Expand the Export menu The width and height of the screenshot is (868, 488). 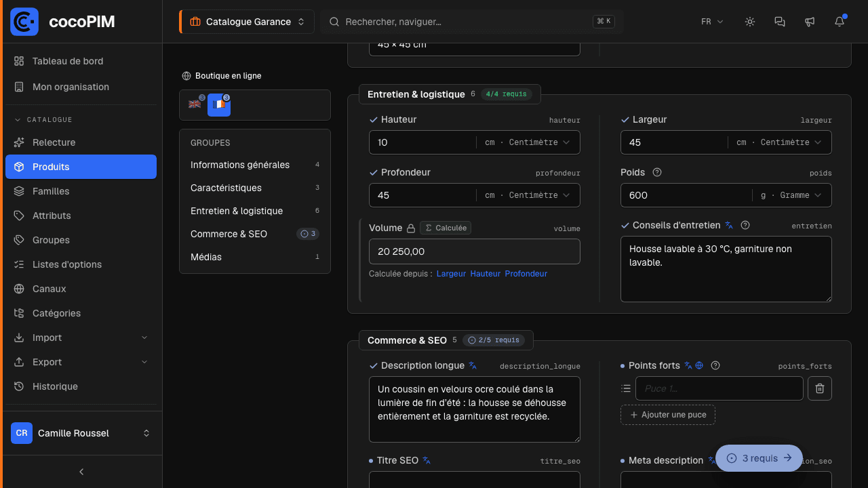click(81, 362)
